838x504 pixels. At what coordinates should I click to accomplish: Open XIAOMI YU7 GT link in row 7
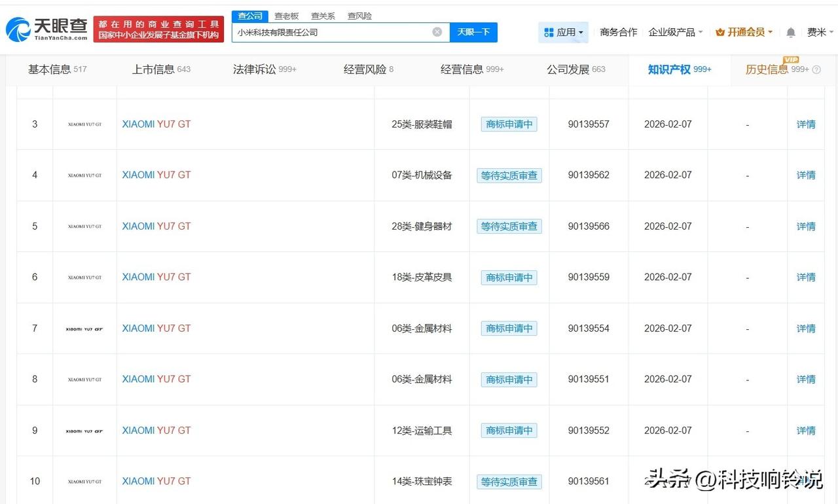(156, 329)
